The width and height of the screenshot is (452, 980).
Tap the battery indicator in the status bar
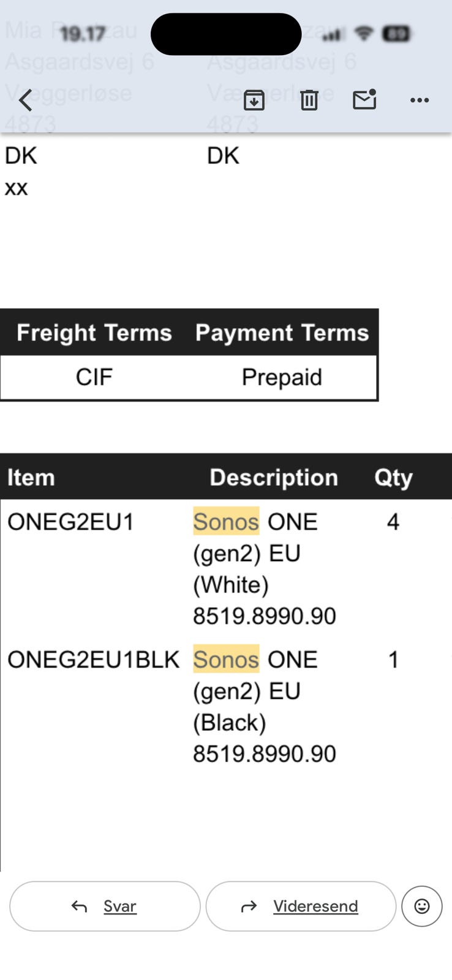[x=396, y=34]
